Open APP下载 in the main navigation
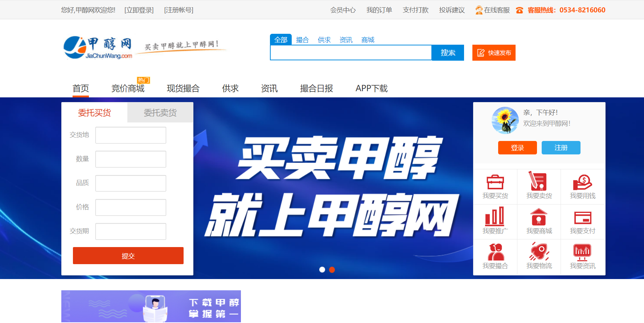 372,88
